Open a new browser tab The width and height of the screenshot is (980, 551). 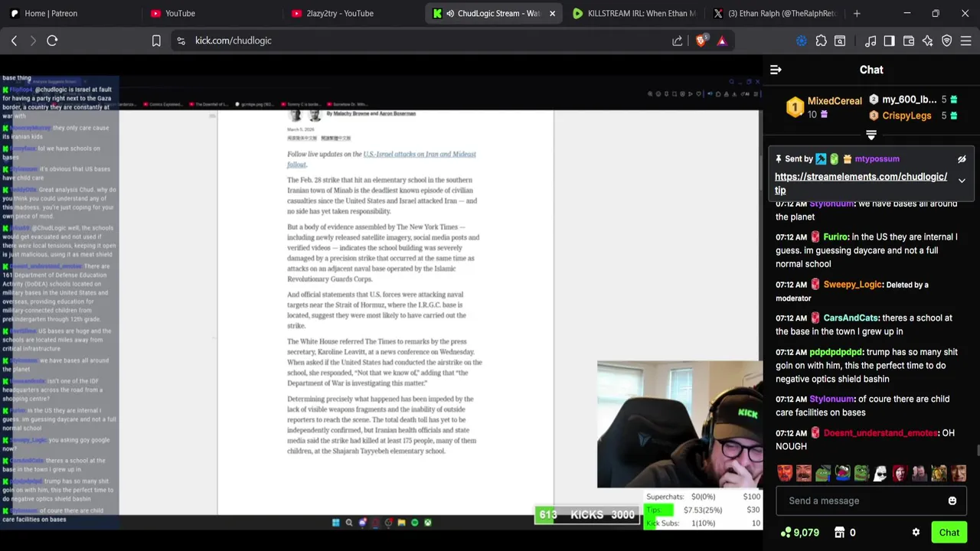pyautogui.click(x=857, y=13)
